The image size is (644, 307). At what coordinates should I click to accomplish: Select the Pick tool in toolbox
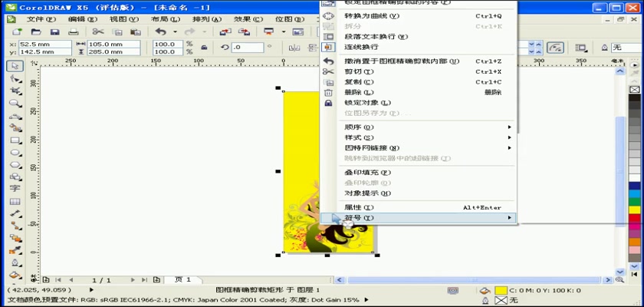[x=15, y=66]
